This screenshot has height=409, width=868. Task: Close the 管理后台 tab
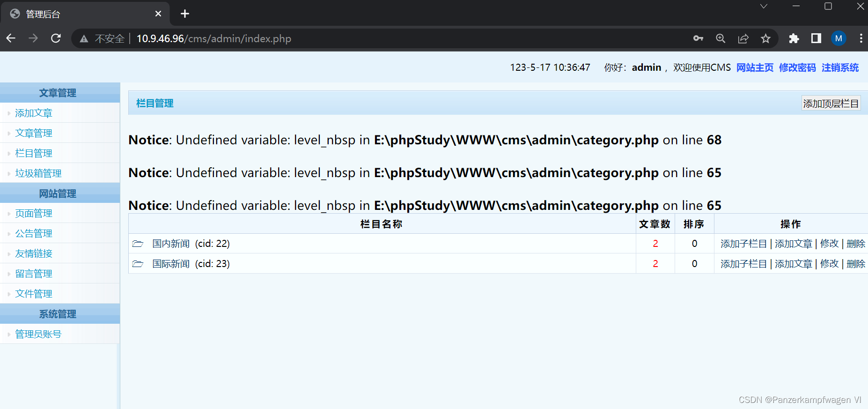click(158, 14)
